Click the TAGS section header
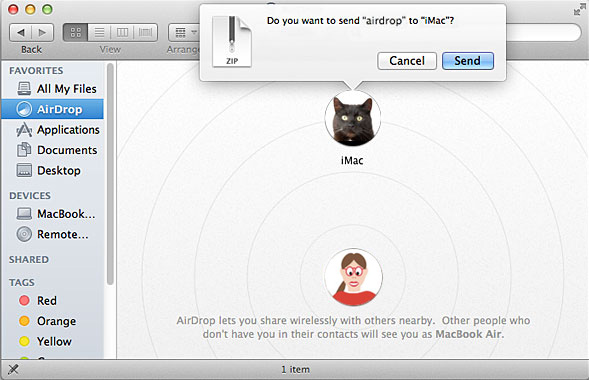Screen dimensions: 589x380 22,282
